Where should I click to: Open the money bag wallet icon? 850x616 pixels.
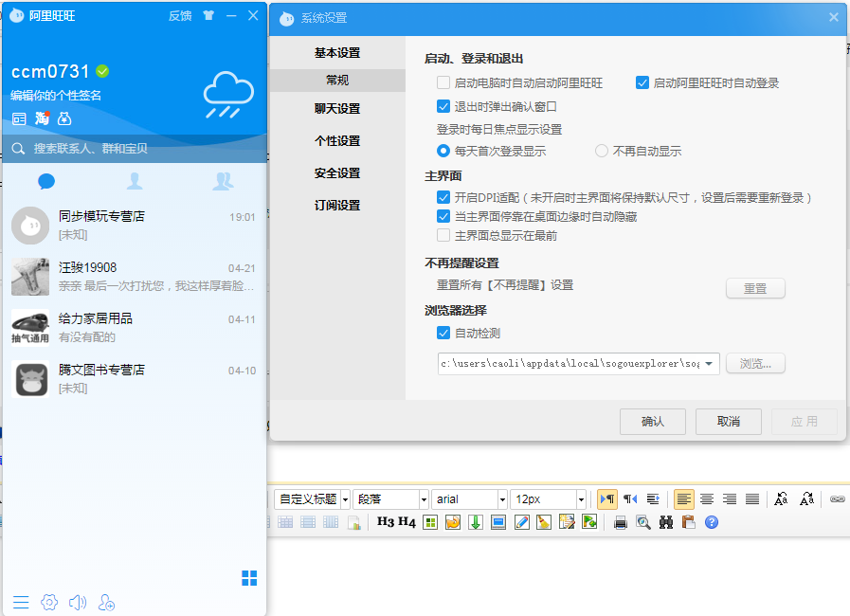coord(64,118)
